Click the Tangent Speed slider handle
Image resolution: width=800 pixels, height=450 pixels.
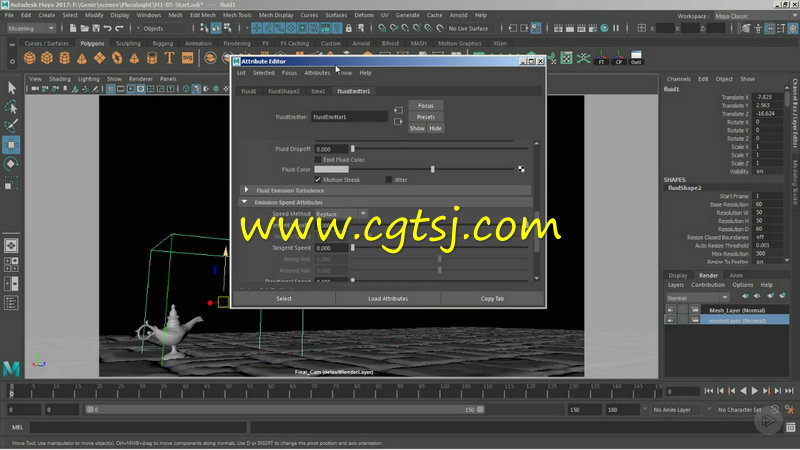point(353,248)
